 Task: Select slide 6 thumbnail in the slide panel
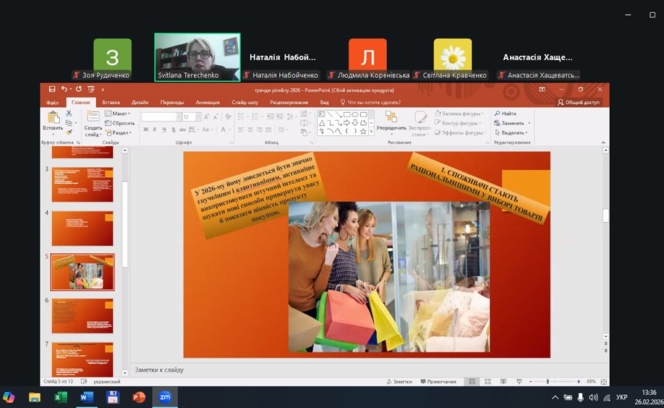tap(82, 315)
